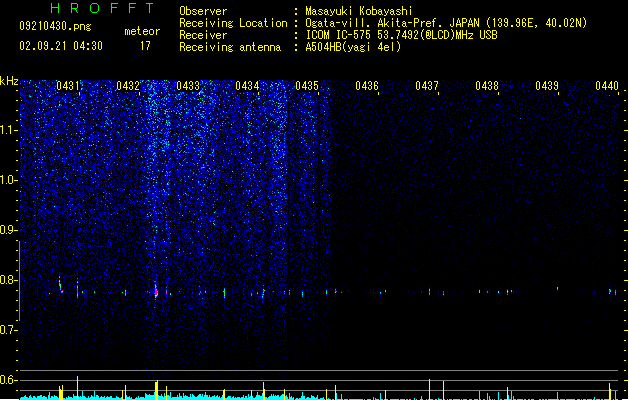Click the antenna text A504HB(yagi 4el)

tap(353, 47)
